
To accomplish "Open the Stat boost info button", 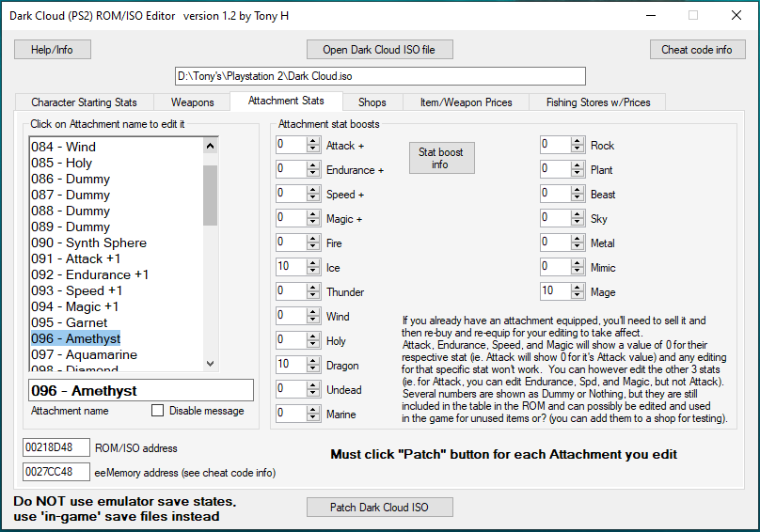I will pyautogui.click(x=440, y=158).
